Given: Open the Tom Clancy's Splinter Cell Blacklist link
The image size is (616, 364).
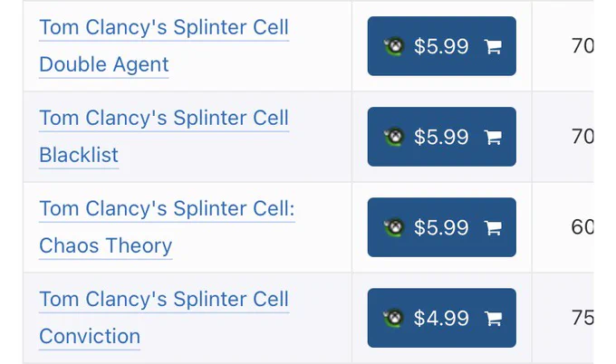Looking at the screenshot, I should (x=164, y=137).
